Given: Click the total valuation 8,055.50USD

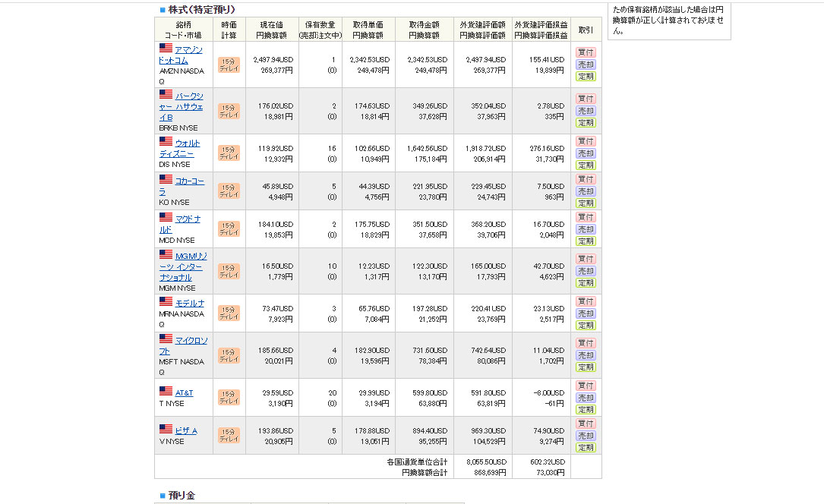Looking at the screenshot, I should coord(486,462).
